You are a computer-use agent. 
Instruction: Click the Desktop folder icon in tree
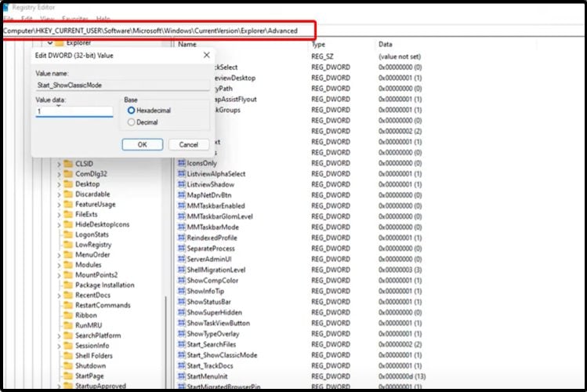(68, 183)
